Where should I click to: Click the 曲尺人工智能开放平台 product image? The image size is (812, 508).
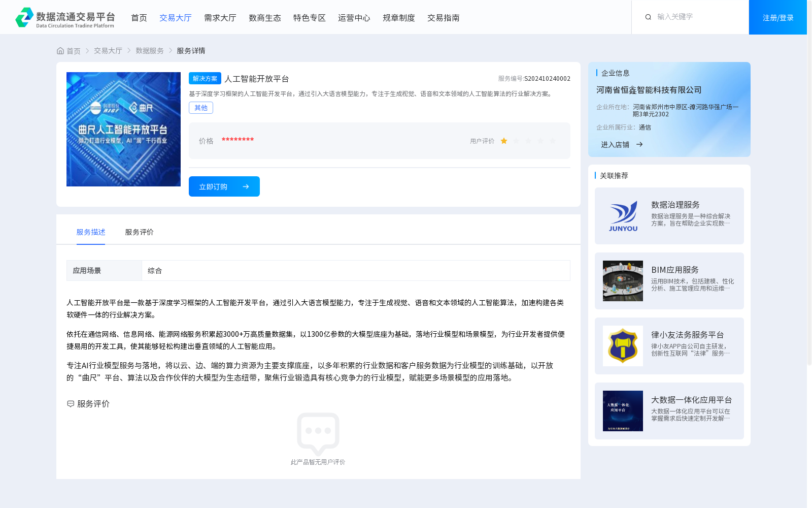[123, 129]
